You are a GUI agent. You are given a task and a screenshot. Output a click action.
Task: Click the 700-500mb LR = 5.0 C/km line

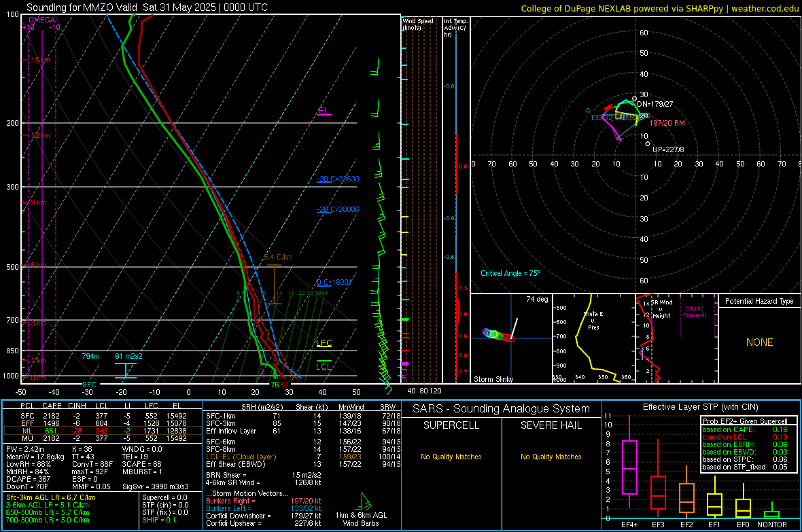tap(48, 520)
